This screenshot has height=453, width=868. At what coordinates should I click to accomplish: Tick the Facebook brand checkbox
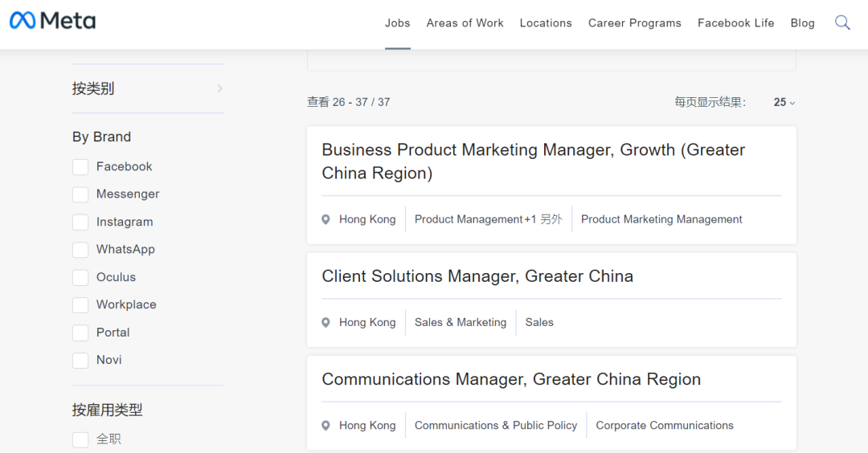80,167
